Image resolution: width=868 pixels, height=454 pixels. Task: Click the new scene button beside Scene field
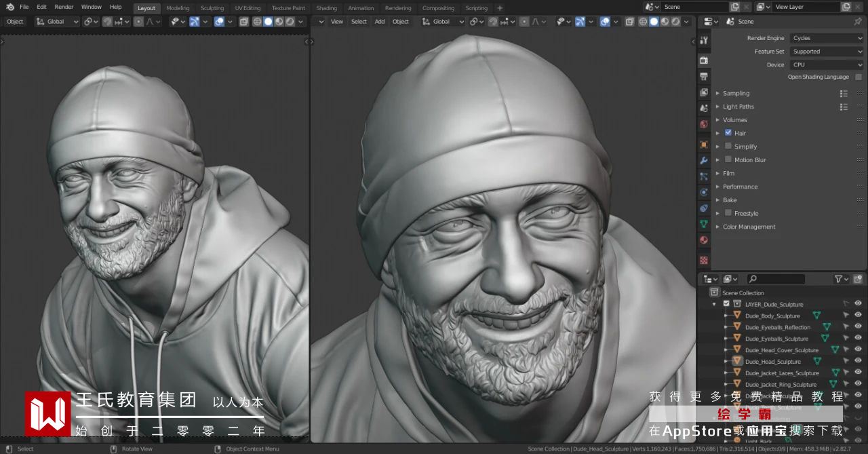pyautogui.click(x=735, y=7)
